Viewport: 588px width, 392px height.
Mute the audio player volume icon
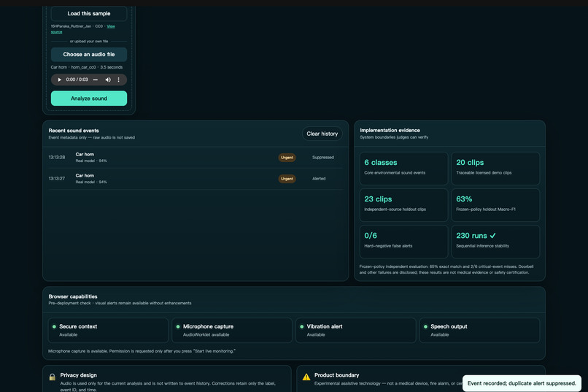[108, 80]
